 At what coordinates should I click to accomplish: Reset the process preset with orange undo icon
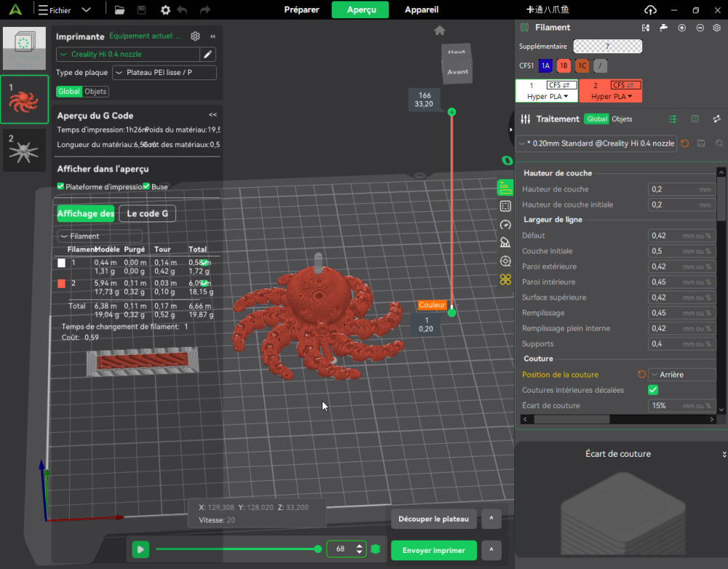click(684, 144)
